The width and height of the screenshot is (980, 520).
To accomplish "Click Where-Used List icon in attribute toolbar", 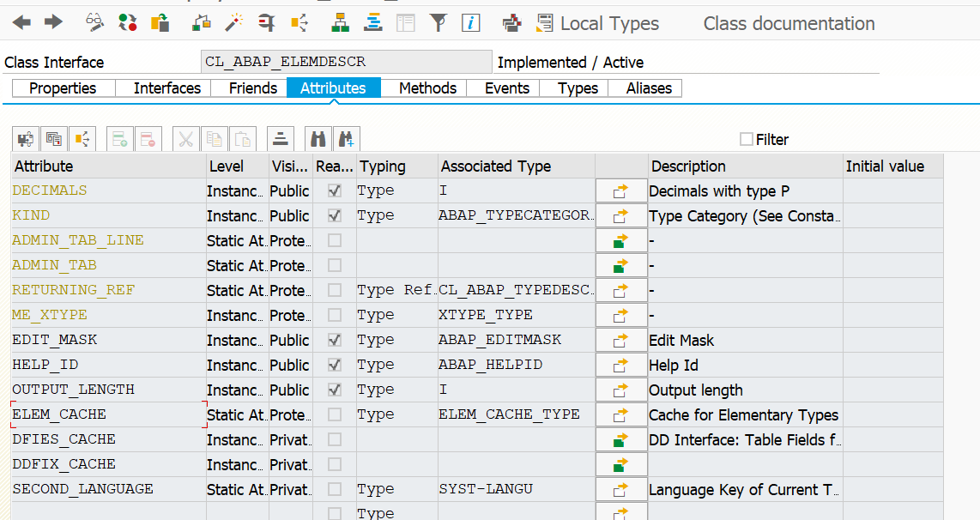I will click(x=82, y=139).
